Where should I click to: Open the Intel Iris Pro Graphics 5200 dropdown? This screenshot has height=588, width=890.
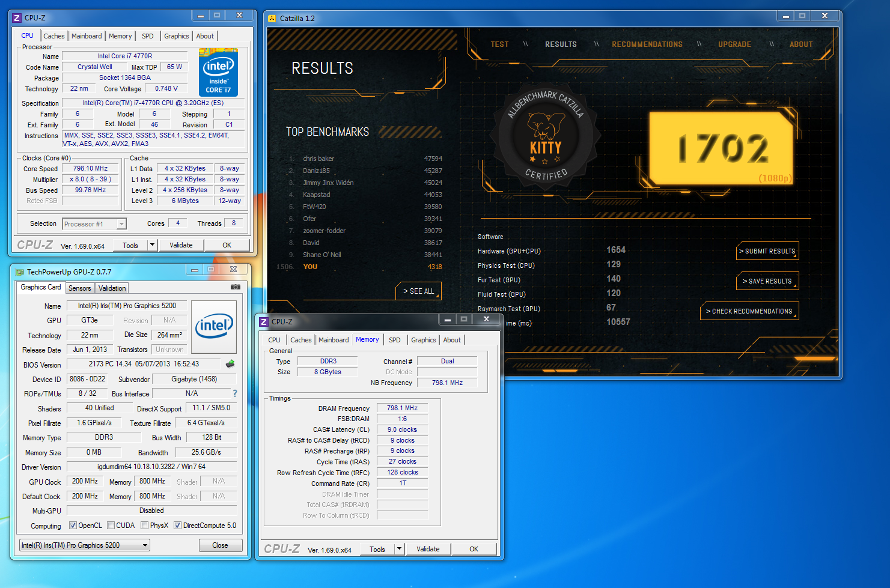(85, 545)
